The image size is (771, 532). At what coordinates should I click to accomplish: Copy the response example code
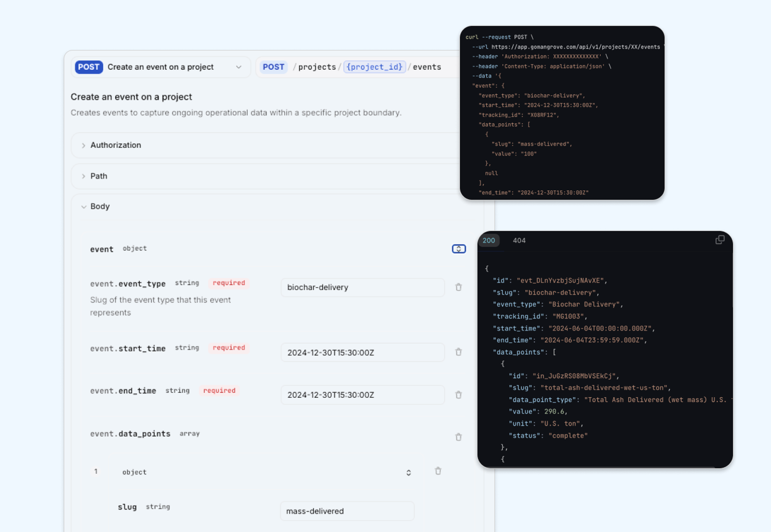point(720,240)
